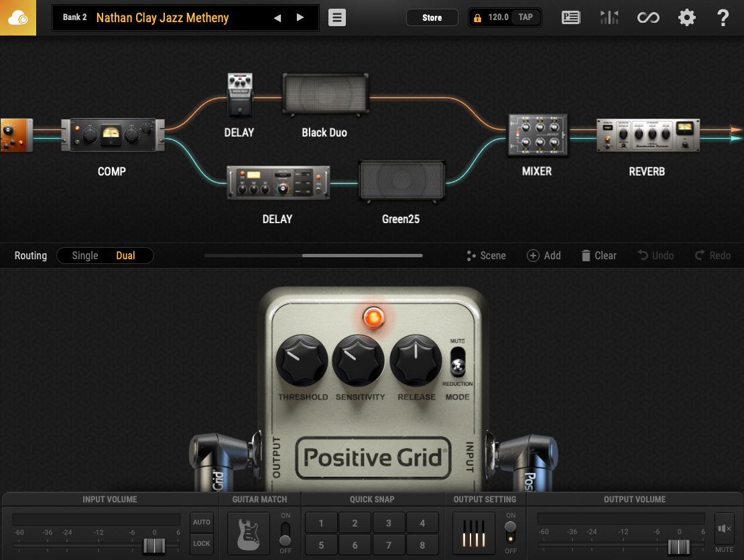Switch routing to Single
The height and width of the screenshot is (560, 744).
85,256
